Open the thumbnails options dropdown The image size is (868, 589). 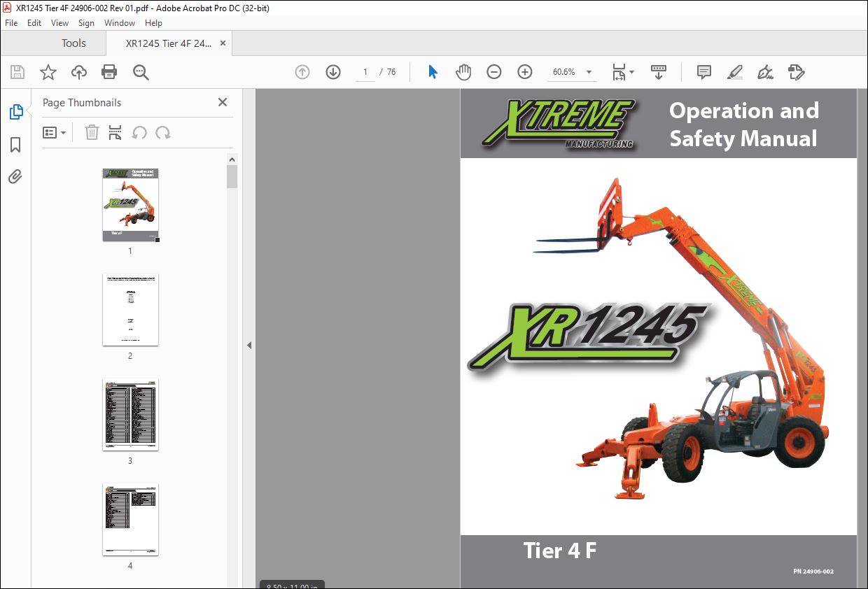[55, 132]
